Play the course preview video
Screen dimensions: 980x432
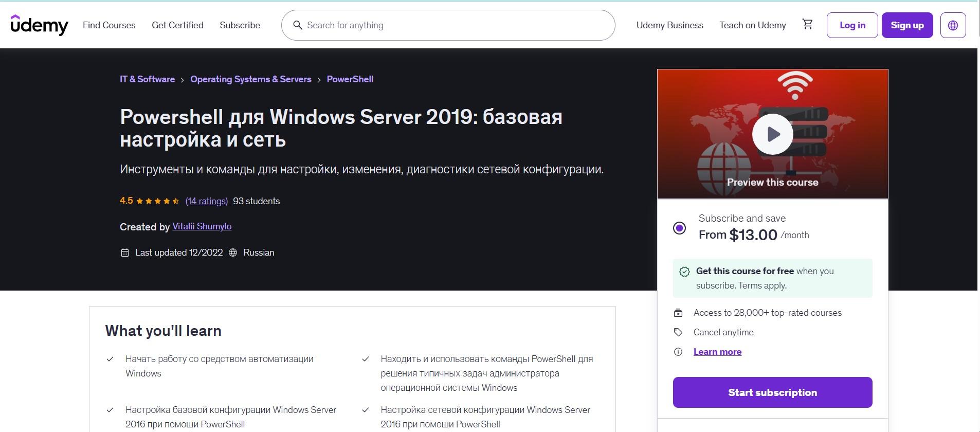pos(772,134)
